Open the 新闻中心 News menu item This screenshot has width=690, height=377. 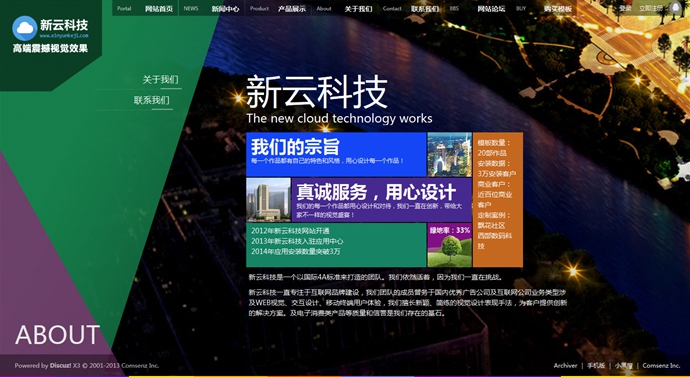point(212,8)
